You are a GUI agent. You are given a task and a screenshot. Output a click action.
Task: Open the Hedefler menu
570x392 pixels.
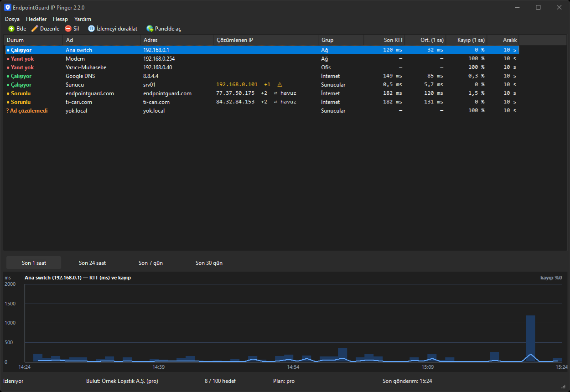point(36,19)
